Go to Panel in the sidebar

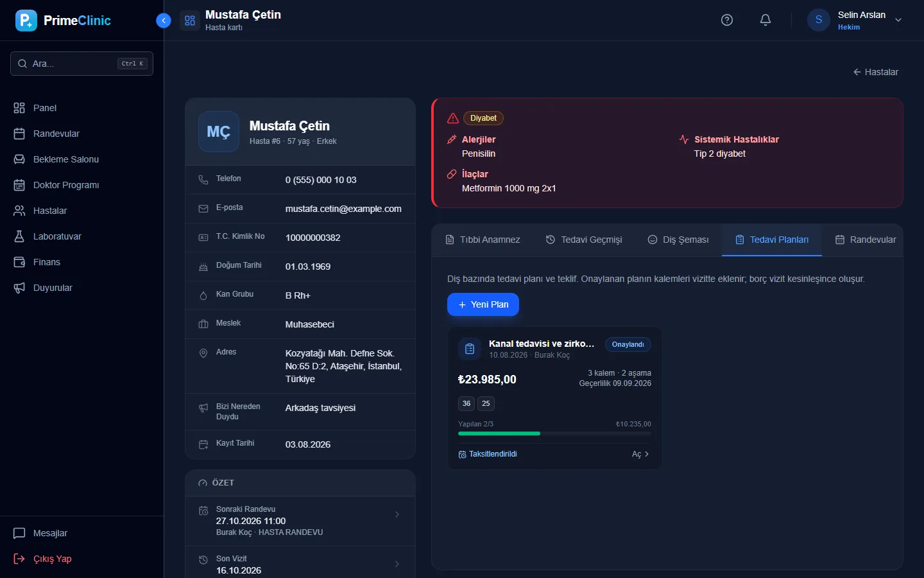pos(81,108)
